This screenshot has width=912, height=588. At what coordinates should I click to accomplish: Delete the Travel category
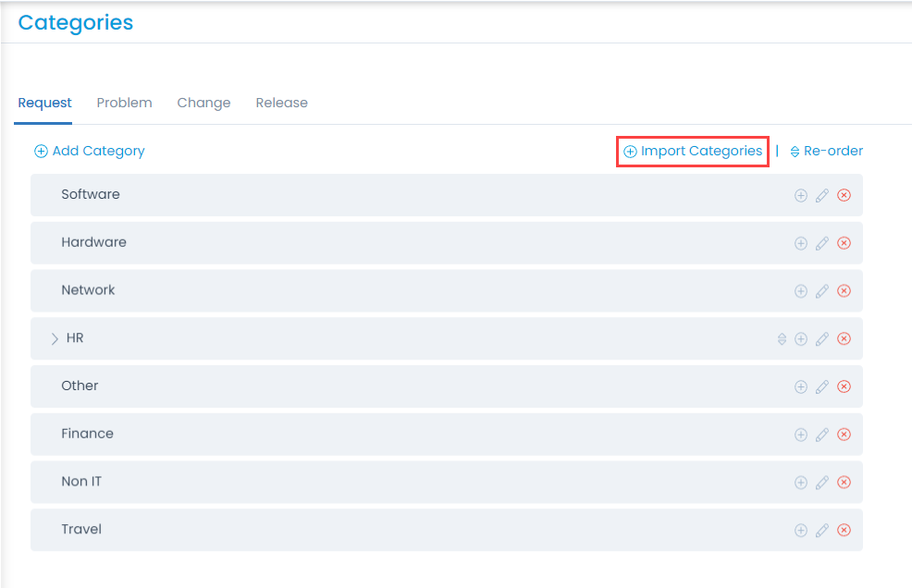pos(844,531)
